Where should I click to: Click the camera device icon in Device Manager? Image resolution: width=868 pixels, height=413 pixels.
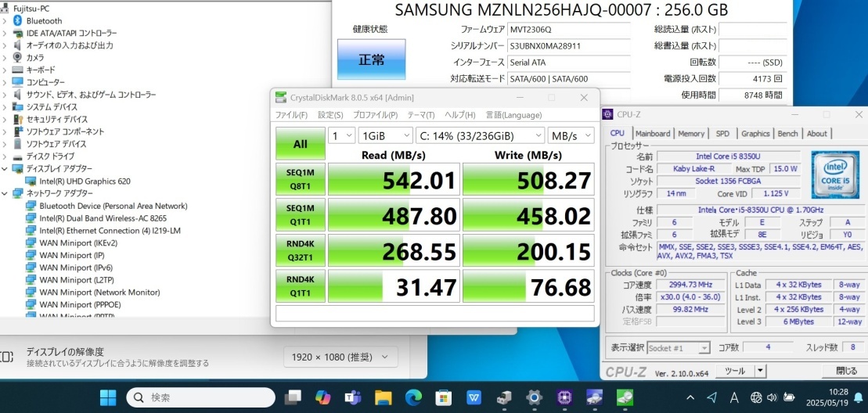click(17, 58)
